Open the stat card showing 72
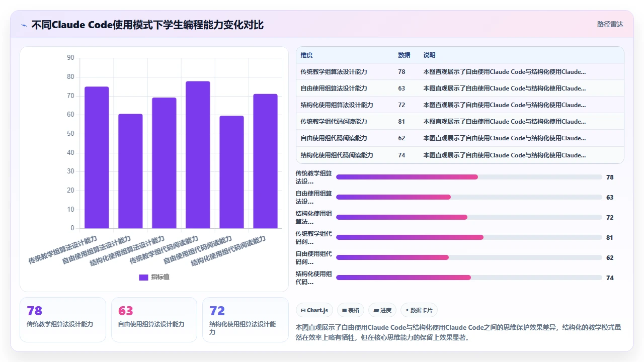 click(246, 320)
